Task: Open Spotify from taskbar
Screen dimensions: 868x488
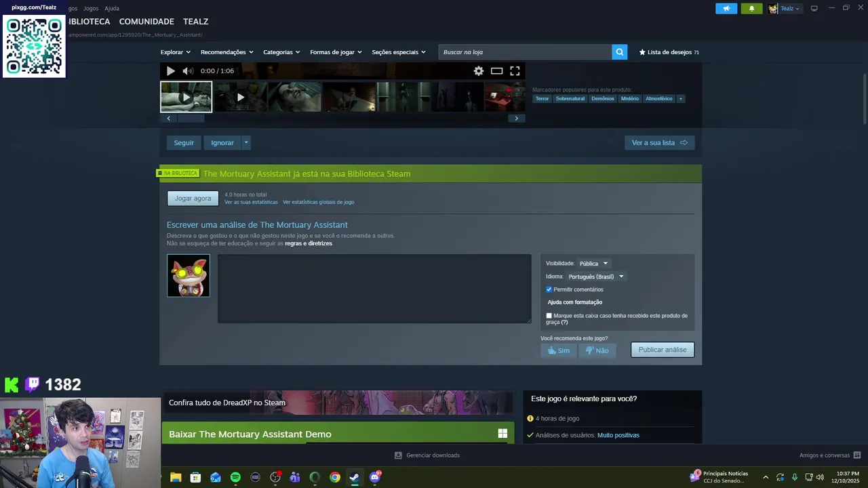Action: pos(235,477)
